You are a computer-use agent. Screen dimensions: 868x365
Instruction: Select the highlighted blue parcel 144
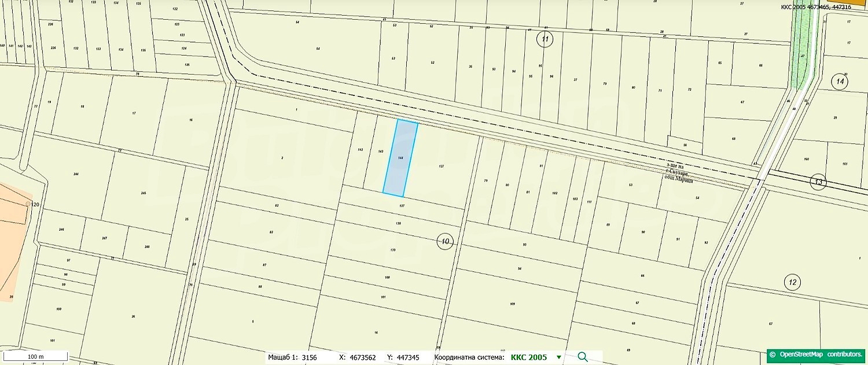pyautogui.click(x=400, y=158)
